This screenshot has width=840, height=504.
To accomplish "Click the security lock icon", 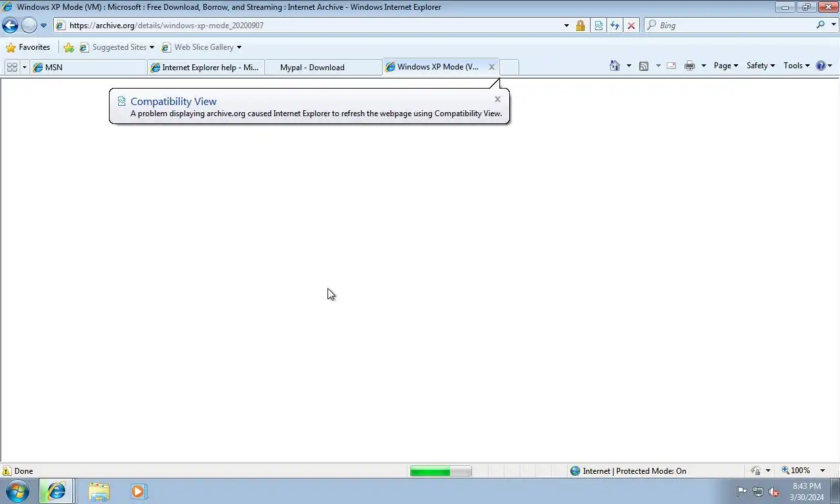I will tap(580, 26).
